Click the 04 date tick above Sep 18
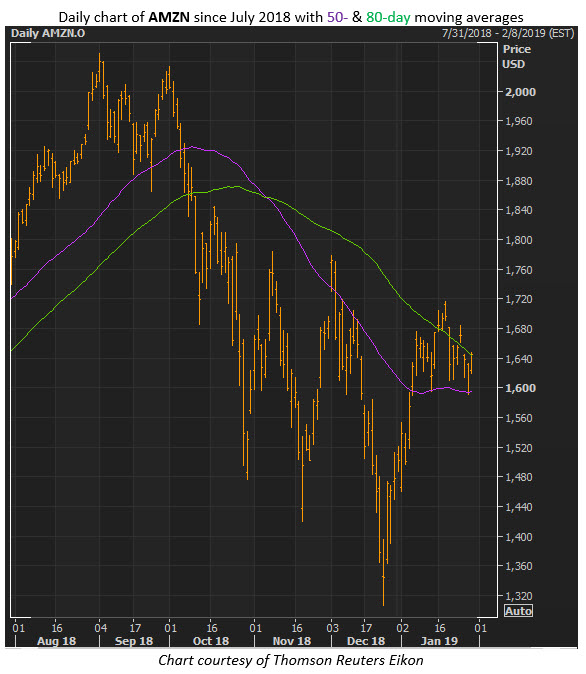This screenshot has width=586, height=674. pyautogui.click(x=101, y=628)
